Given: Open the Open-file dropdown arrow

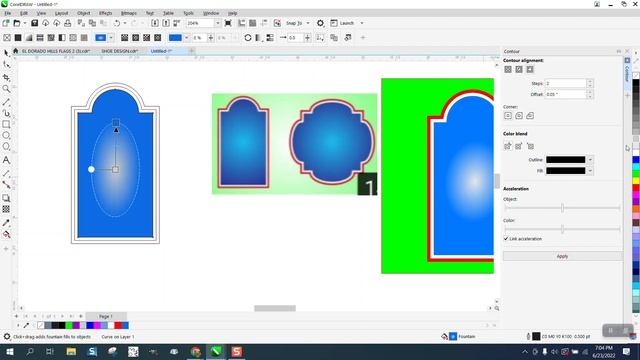Looking at the screenshot, I should click(24, 23).
